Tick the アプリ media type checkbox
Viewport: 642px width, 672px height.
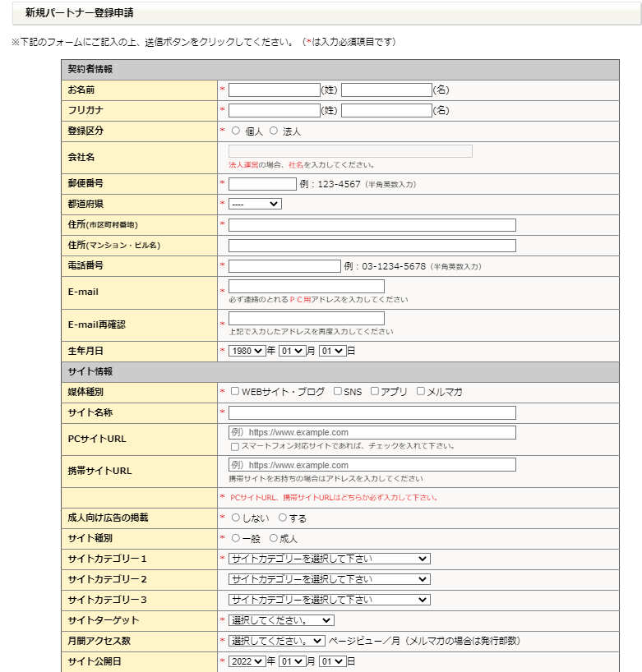[x=375, y=392]
